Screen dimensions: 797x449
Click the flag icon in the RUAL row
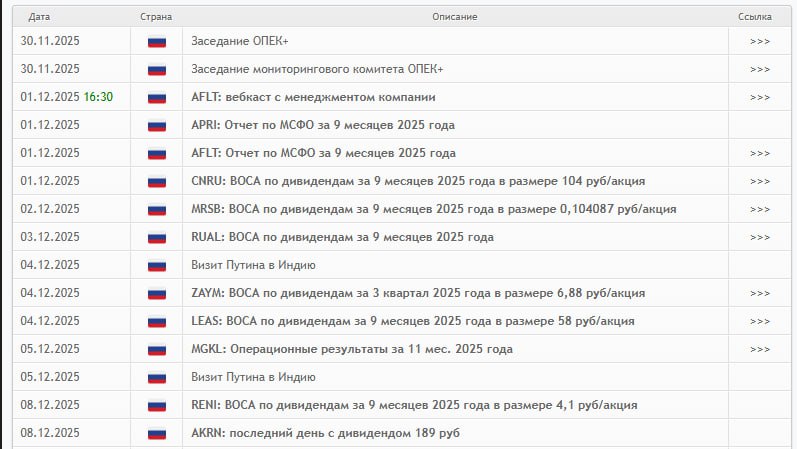click(x=156, y=237)
